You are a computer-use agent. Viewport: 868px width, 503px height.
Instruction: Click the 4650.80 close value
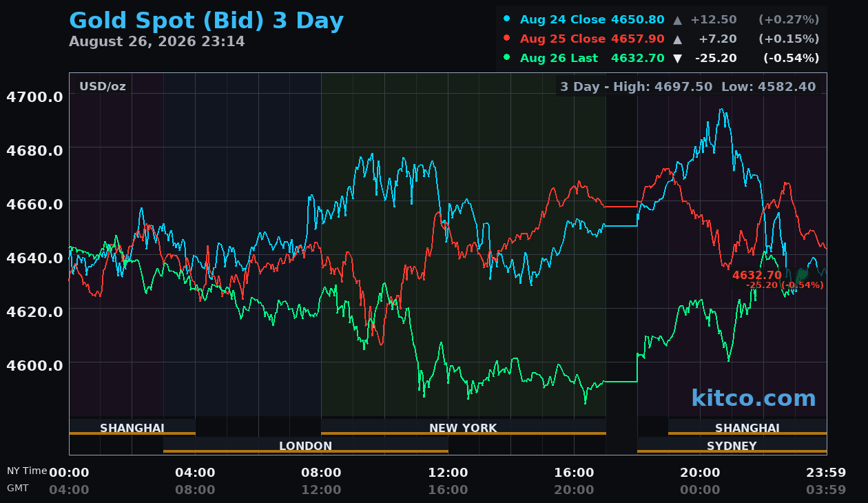(638, 19)
